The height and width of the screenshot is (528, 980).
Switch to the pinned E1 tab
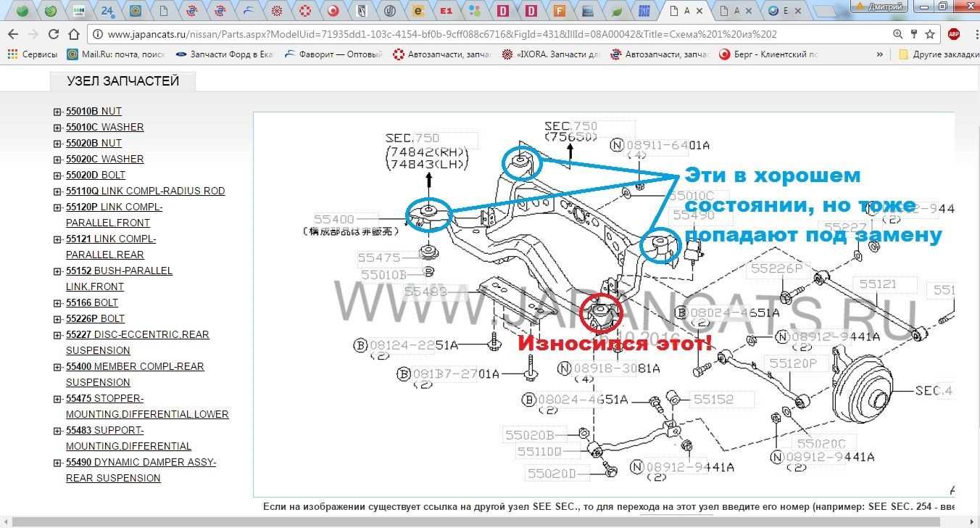coord(446,11)
